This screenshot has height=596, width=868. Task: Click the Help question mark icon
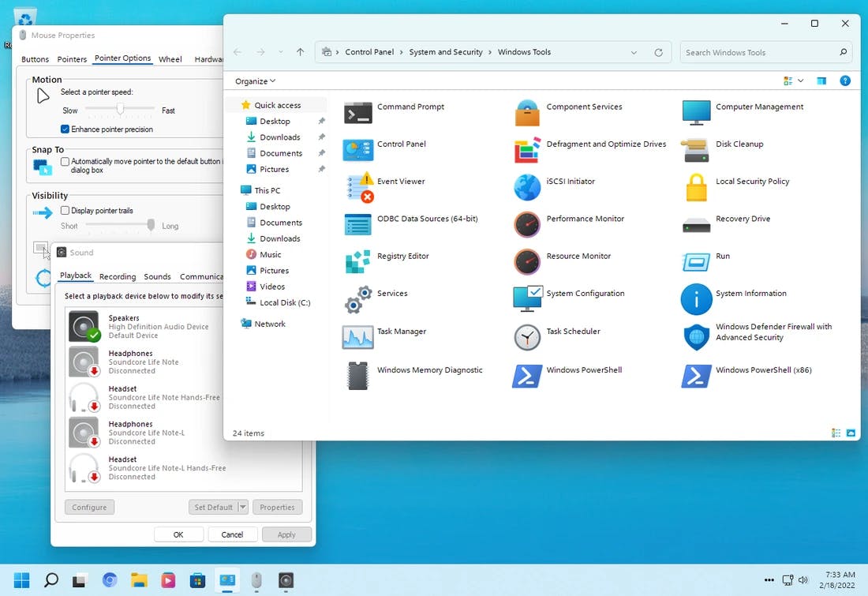coord(845,81)
